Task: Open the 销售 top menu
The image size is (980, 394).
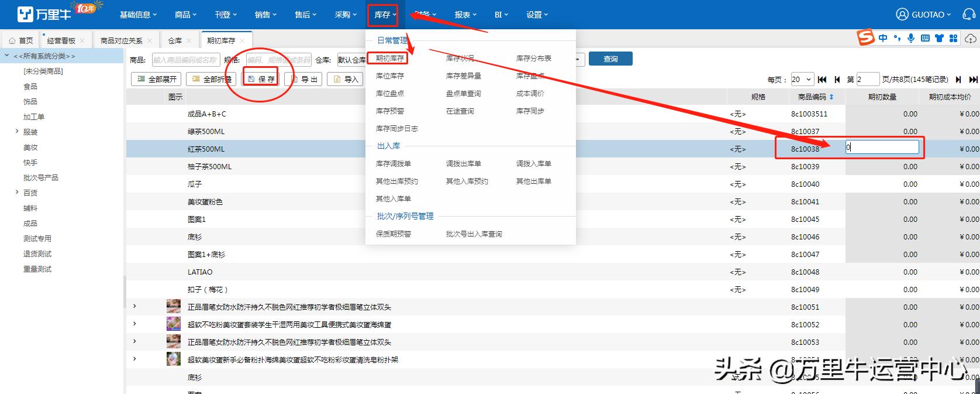Action: [x=265, y=15]
